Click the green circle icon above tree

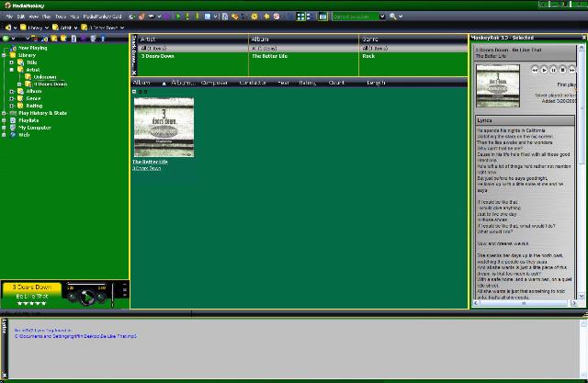click(x=6, y=39)
